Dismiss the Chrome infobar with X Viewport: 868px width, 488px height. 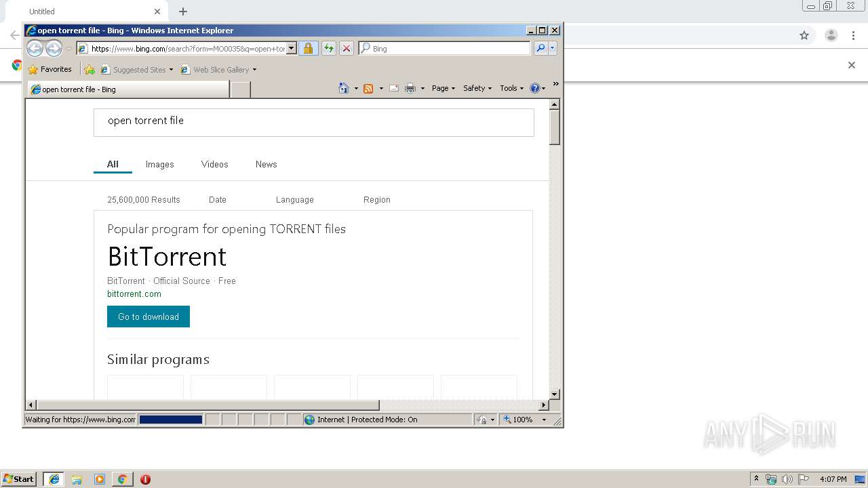852,65
